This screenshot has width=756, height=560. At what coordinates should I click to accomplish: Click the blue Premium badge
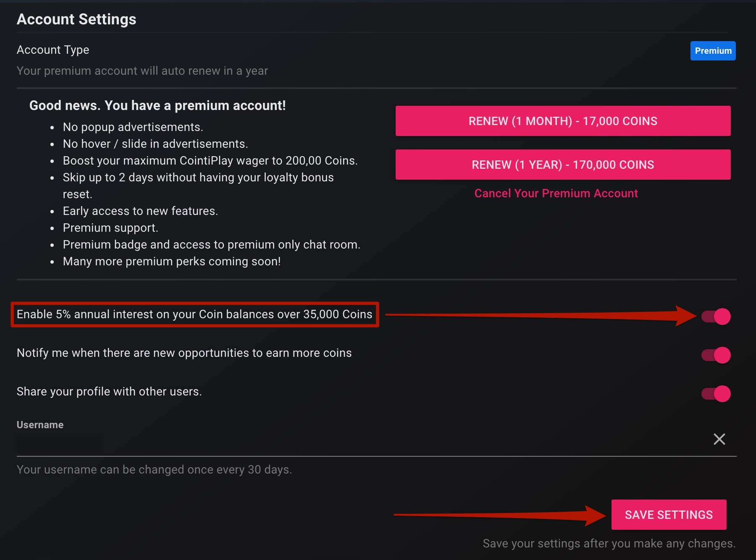[x=713, y=51]
